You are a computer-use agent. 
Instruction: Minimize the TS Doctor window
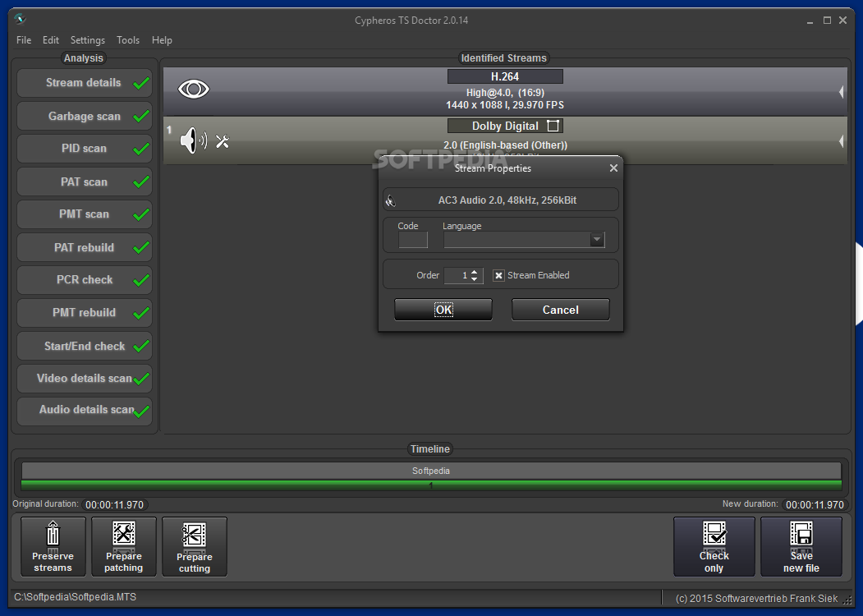point(810,21)
